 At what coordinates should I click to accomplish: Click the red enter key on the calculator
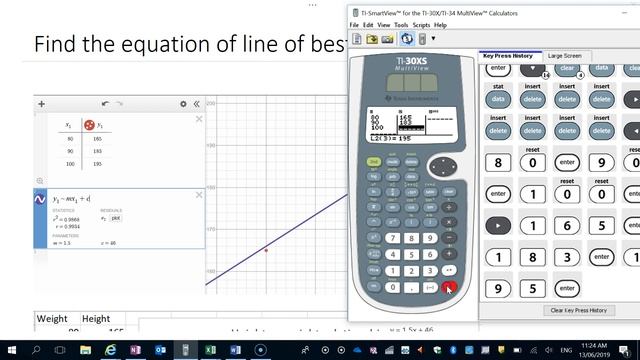coord(449,287)
